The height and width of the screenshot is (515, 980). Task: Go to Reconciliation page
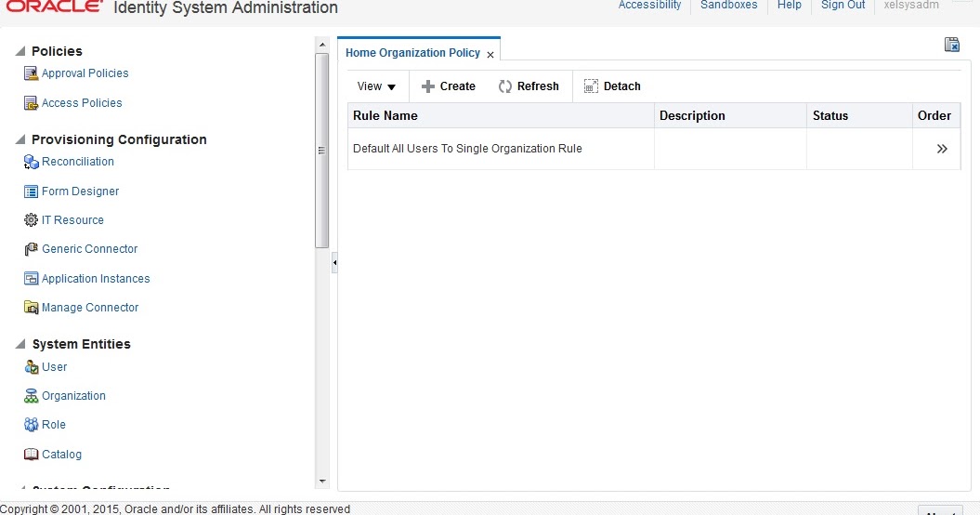point(78,162)
